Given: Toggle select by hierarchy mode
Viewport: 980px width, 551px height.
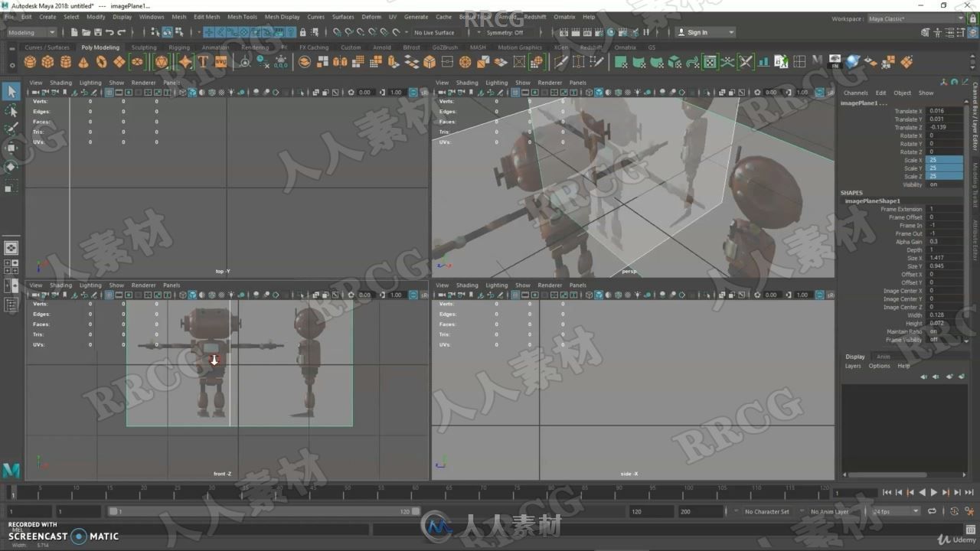Looking at the screenshot, I should 155,32.
